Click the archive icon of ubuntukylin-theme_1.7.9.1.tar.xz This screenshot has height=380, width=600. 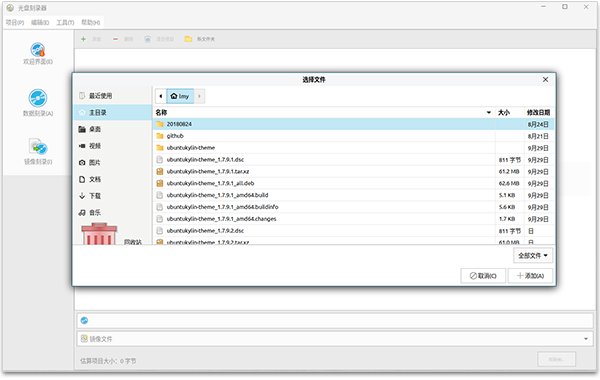coord(160,171)
